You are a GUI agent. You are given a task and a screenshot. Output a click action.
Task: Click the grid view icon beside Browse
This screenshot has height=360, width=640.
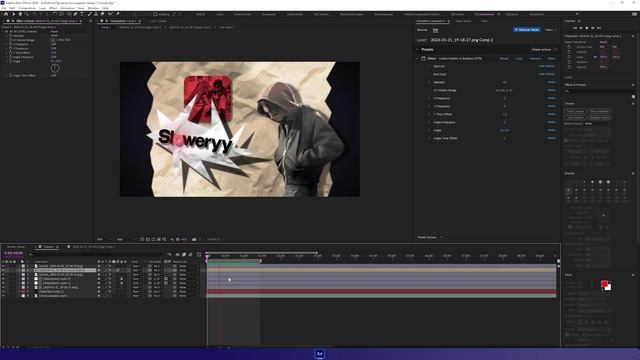[436, 30]
